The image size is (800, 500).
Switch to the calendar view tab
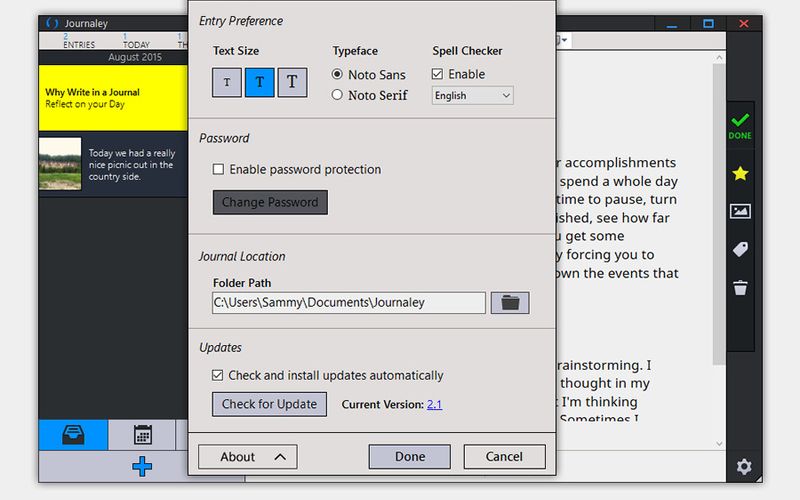(x=143, y=435)
